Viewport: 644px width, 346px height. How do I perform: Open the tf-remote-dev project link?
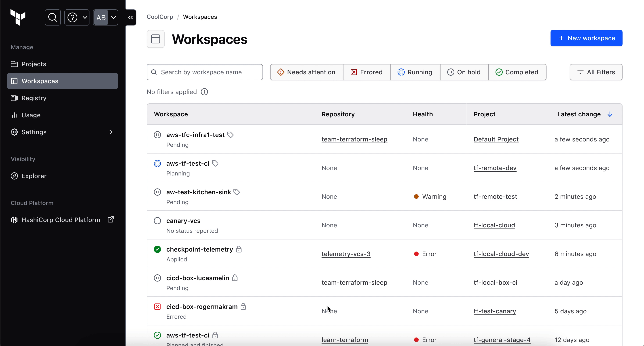click(495, 168)
